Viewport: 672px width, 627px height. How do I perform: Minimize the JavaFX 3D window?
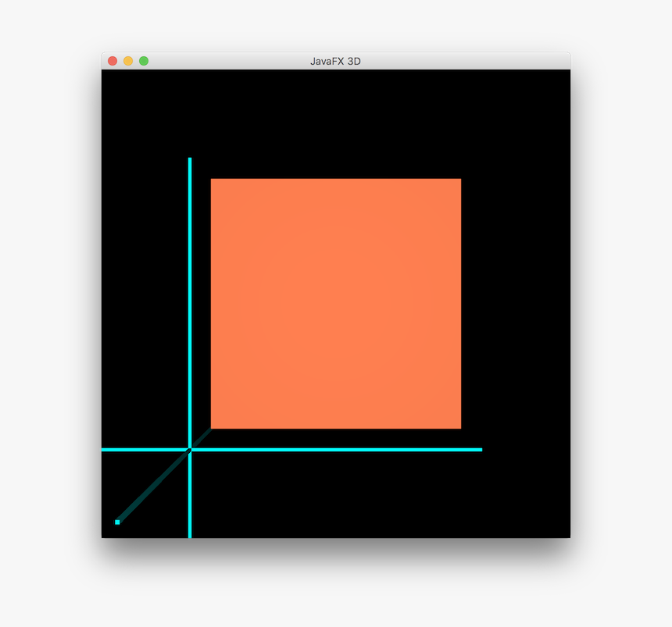pos(128,61)
